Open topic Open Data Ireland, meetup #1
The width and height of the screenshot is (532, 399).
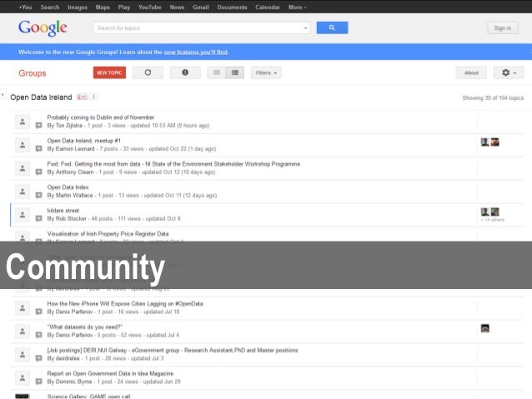coord(84,141)
